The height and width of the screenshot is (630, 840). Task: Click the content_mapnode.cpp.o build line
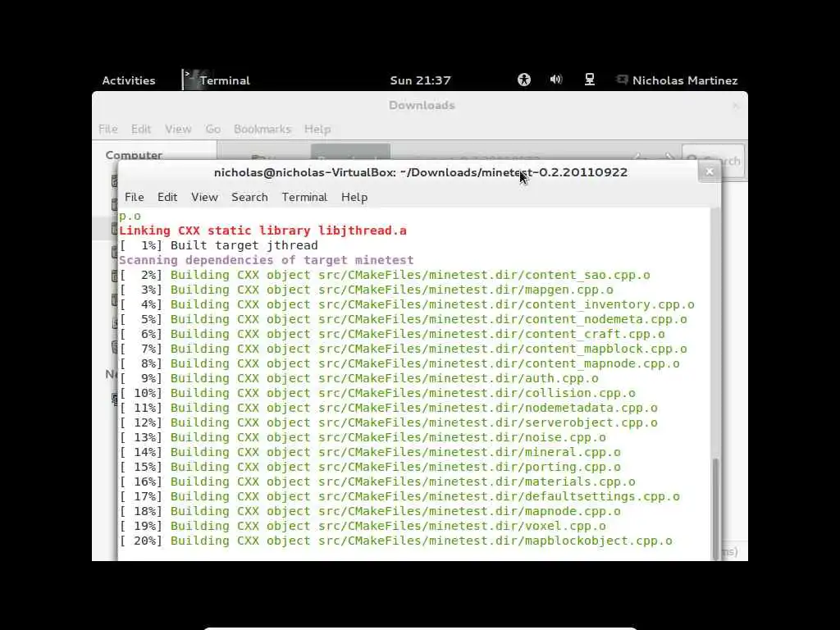tap(399, 363)
